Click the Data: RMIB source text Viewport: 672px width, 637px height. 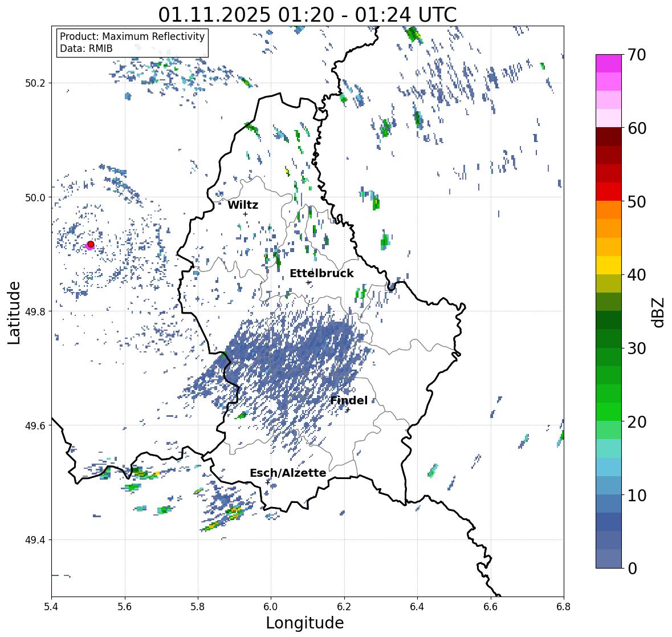pos(86,48)
